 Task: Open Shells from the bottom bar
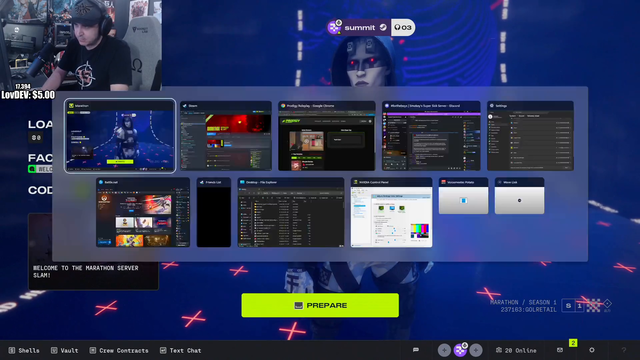(24, 350)
